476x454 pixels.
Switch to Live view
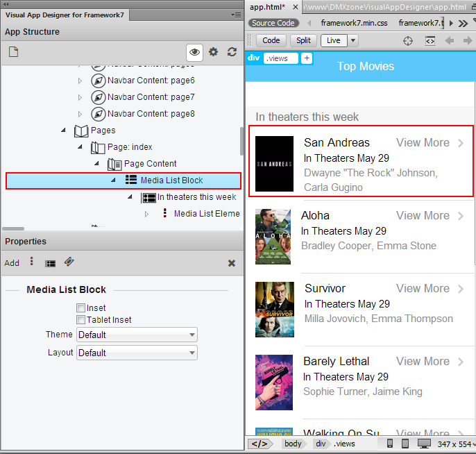click(334, 40)
